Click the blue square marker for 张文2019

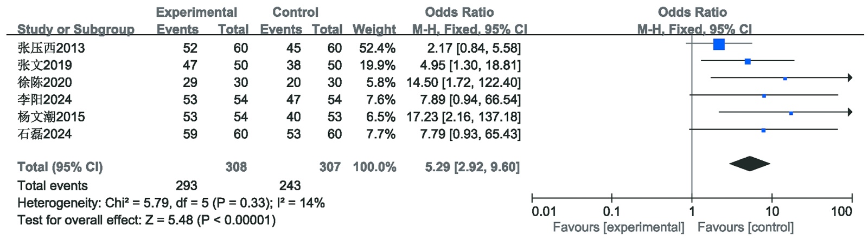click(x=748, y=62)
